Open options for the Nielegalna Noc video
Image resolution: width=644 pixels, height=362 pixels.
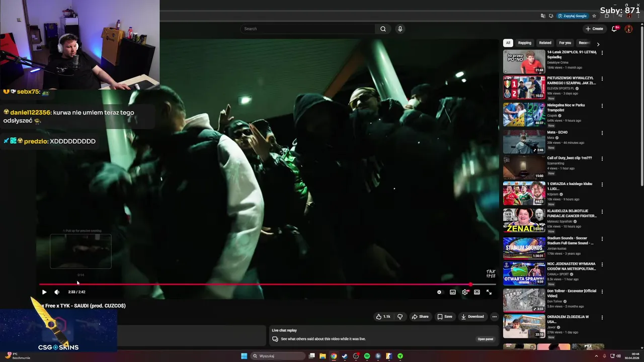[x=602, y=106]
